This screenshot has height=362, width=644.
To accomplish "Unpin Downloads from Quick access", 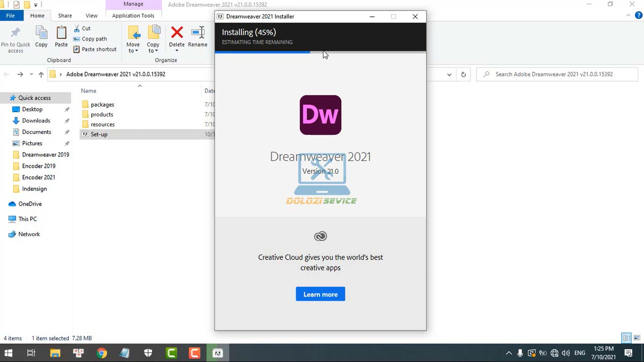I will click(x=66, y=121).
